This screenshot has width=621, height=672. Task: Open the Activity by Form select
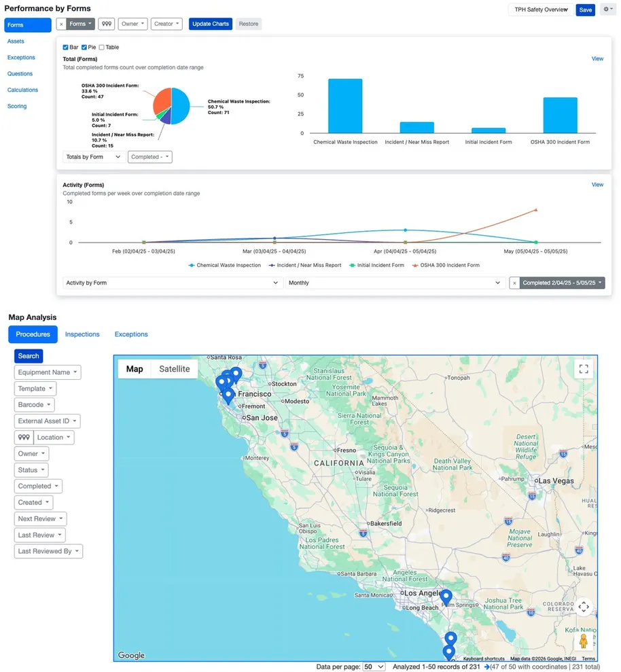click(173, 283)
